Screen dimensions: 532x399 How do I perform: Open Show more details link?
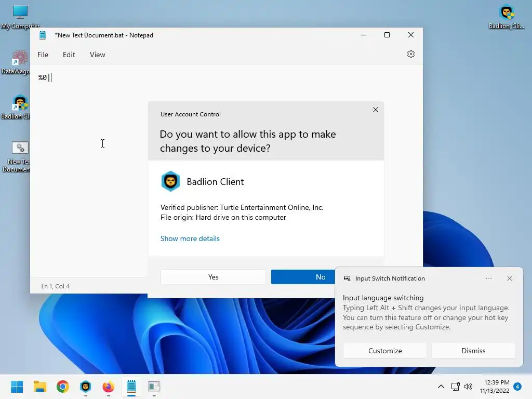[x=190, y=238]
